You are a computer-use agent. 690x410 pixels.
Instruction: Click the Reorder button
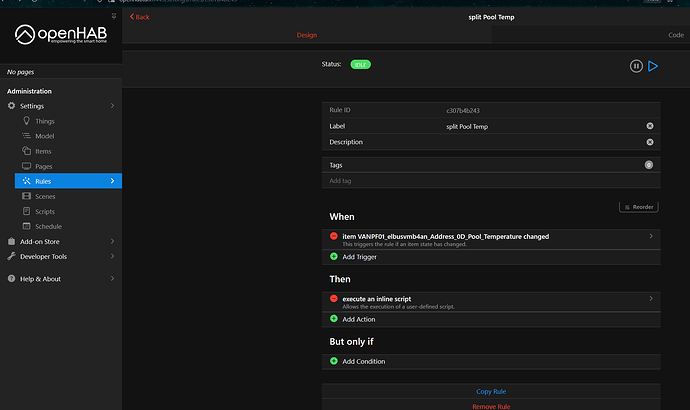pos(639,207)
